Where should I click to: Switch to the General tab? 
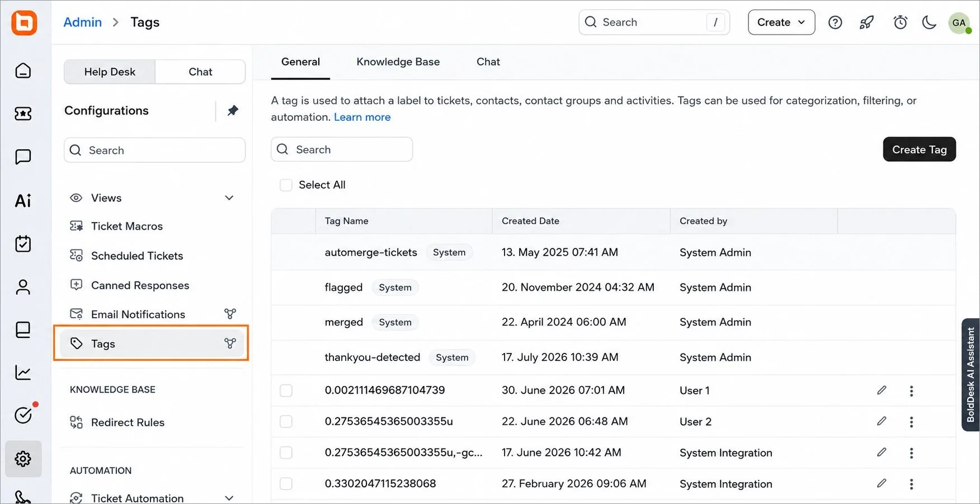point(300,62)
